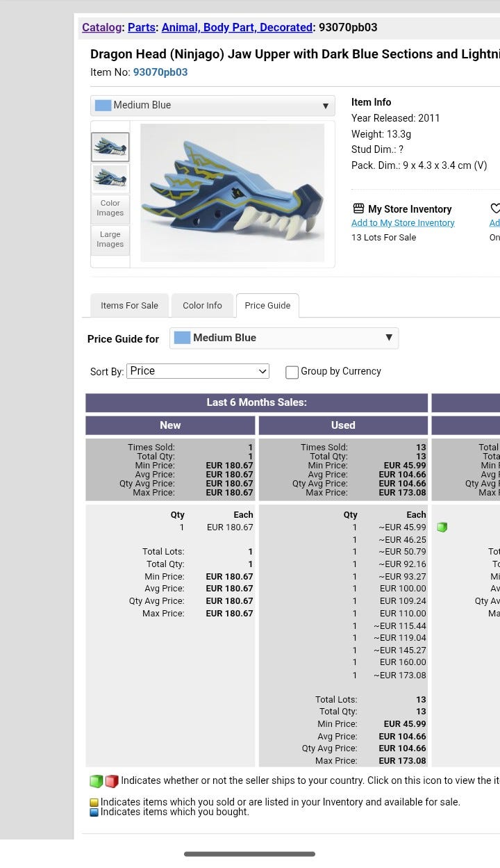Click the ~EUR 145.27 used sale entry
500x868 pixels.
tap(389, 650)
